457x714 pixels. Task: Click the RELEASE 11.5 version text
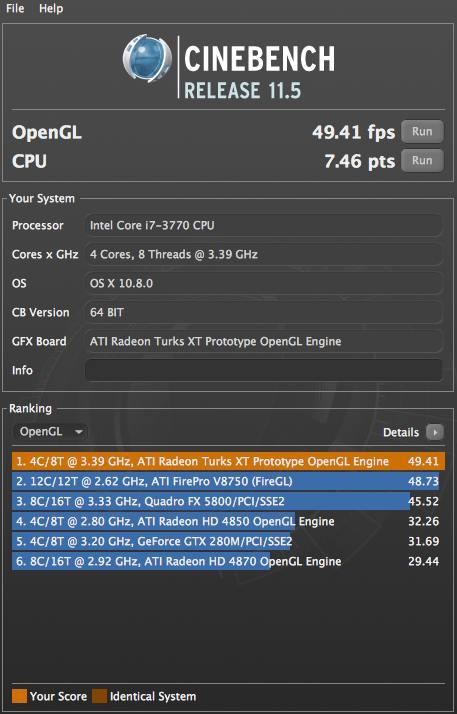(243, 90)
